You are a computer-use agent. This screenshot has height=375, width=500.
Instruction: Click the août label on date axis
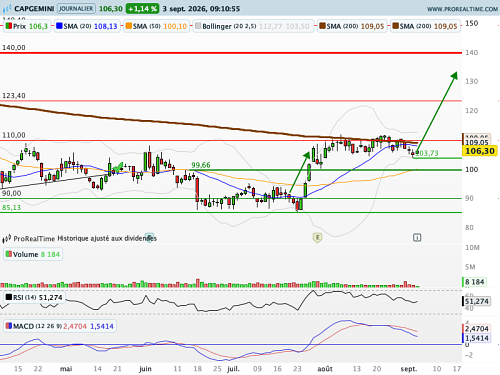click(325, 369)
